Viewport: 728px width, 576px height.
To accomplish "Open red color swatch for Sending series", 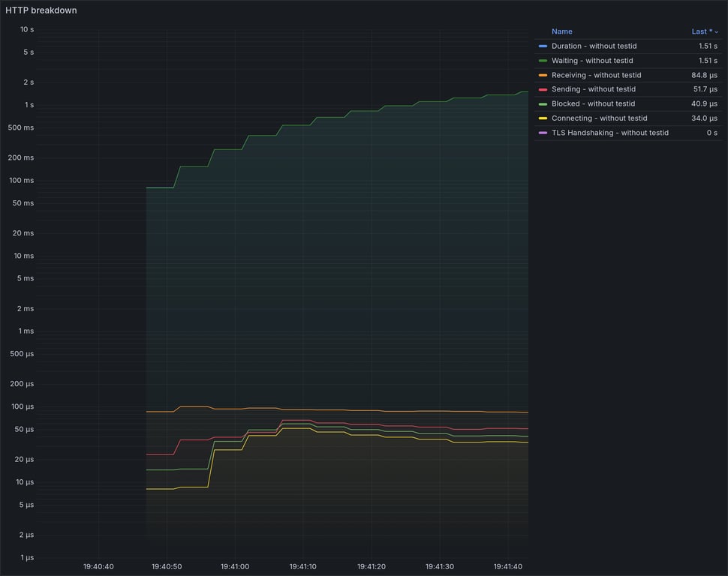I will (x=543, y=89).
